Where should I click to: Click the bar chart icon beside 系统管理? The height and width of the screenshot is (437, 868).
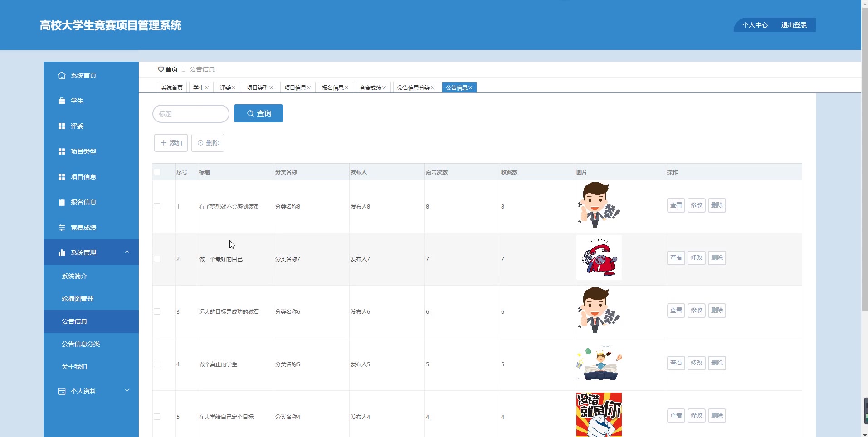[x=62, y=252]
